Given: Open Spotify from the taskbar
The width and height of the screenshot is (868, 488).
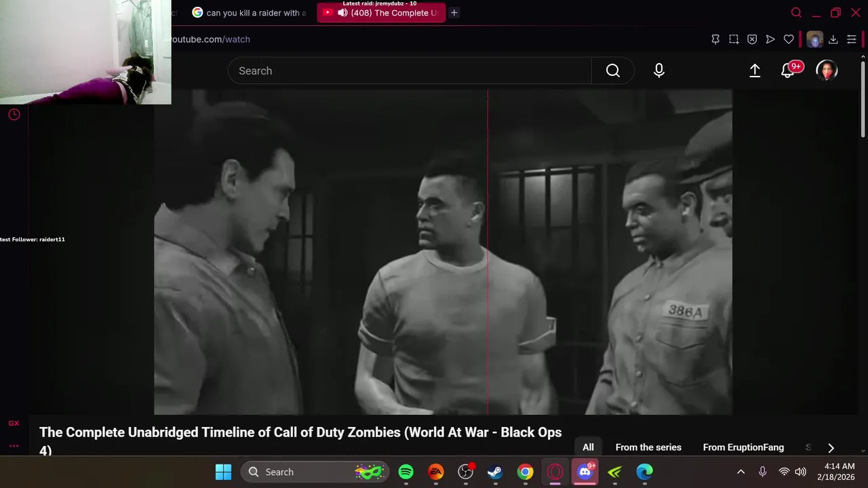Looking at the screenshot, I should click(406, 472).
